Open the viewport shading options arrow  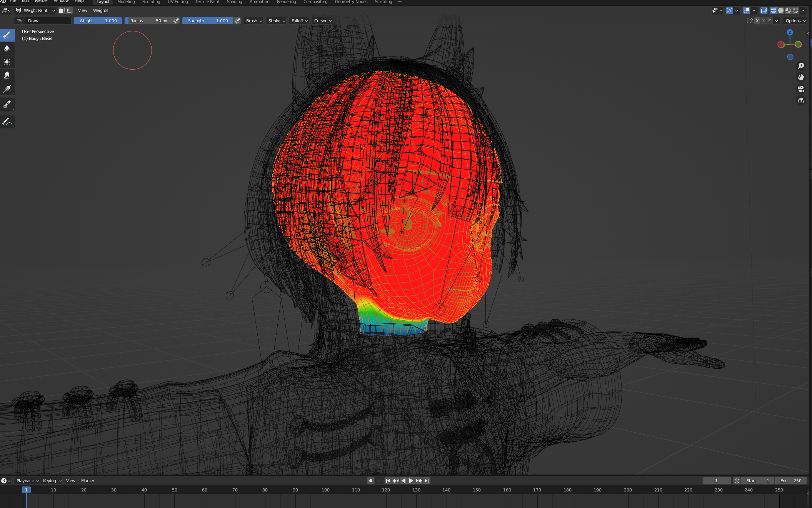click(x=803, y=10)
